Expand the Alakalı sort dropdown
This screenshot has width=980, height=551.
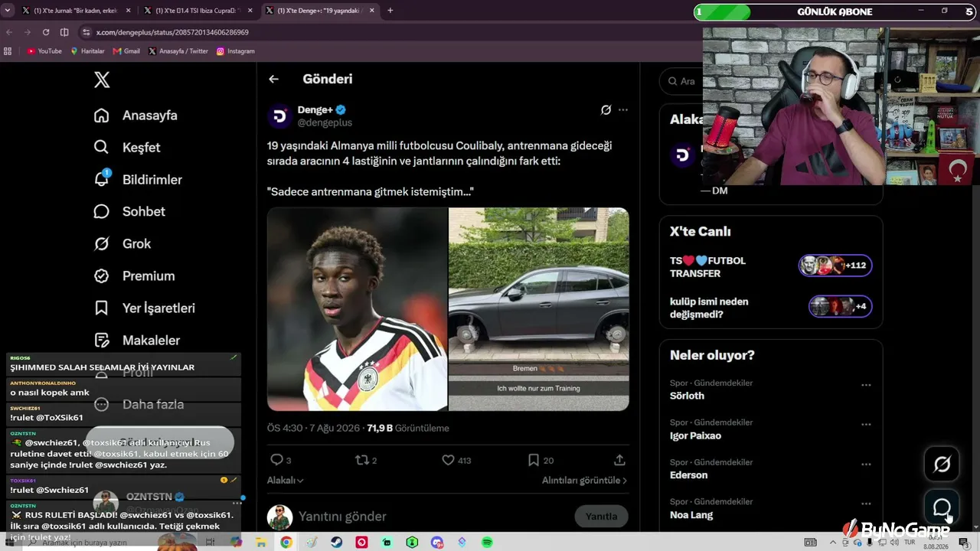pyautogui.click(x=285, y=481)
